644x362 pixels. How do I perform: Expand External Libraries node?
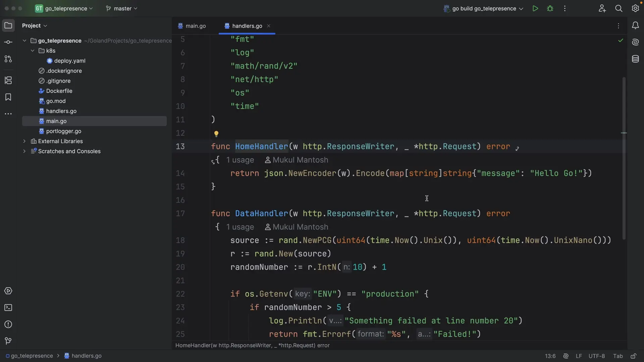pyautogui.click(x=24, y=141)
